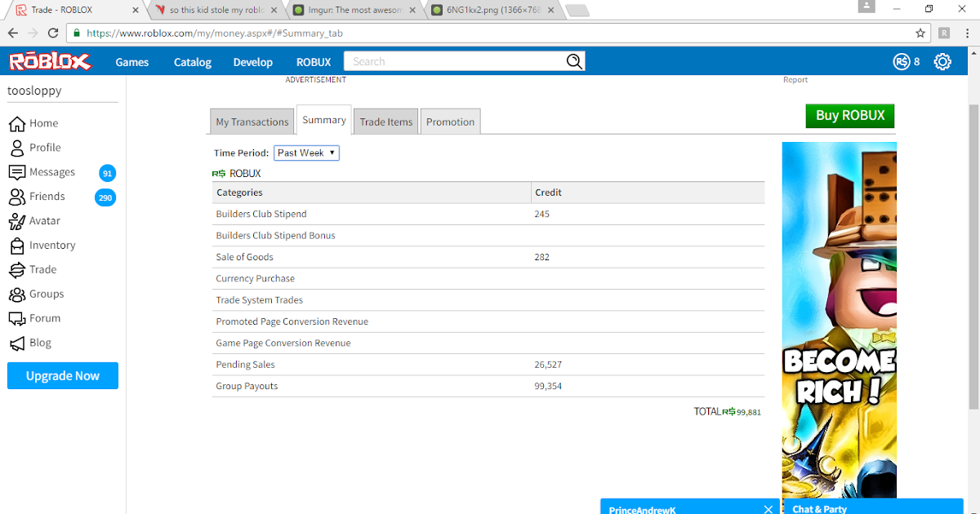
Task: Open the Trade Items tab
Action: coord(386,122)
